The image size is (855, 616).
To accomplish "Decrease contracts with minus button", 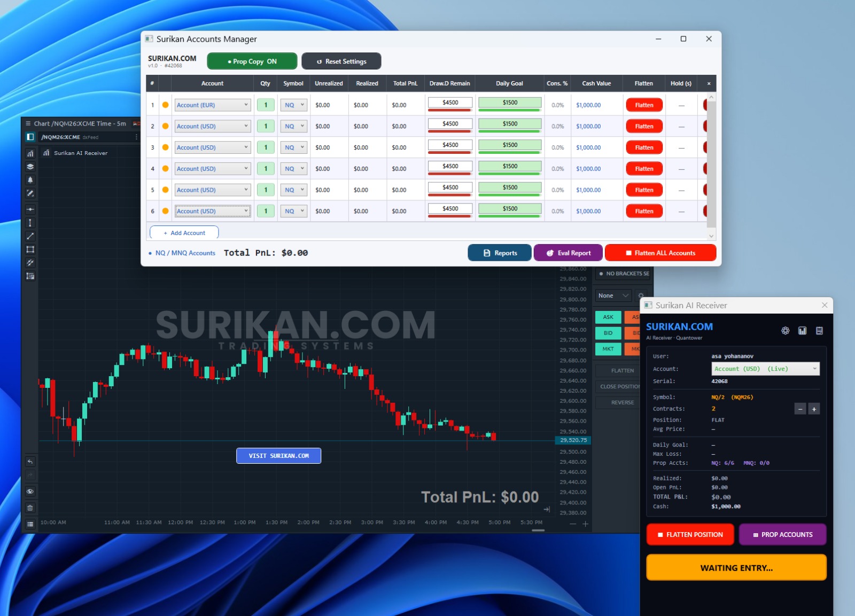I will (800, 409).
